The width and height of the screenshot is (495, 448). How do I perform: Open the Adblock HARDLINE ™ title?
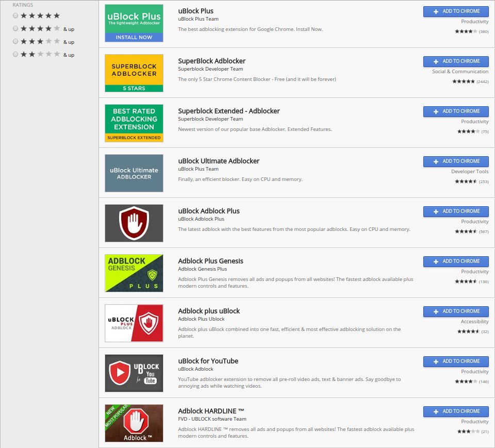[211, 411]
